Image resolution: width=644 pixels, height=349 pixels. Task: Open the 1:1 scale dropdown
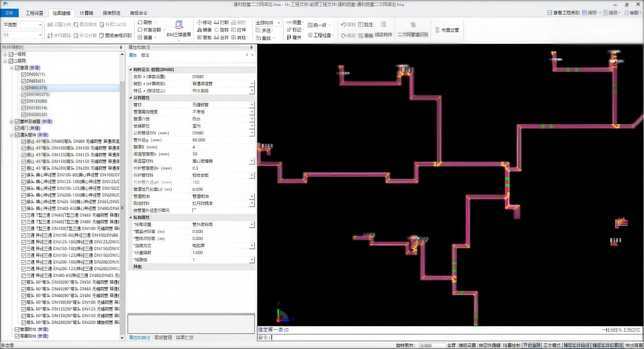click(x=40, y=35)
